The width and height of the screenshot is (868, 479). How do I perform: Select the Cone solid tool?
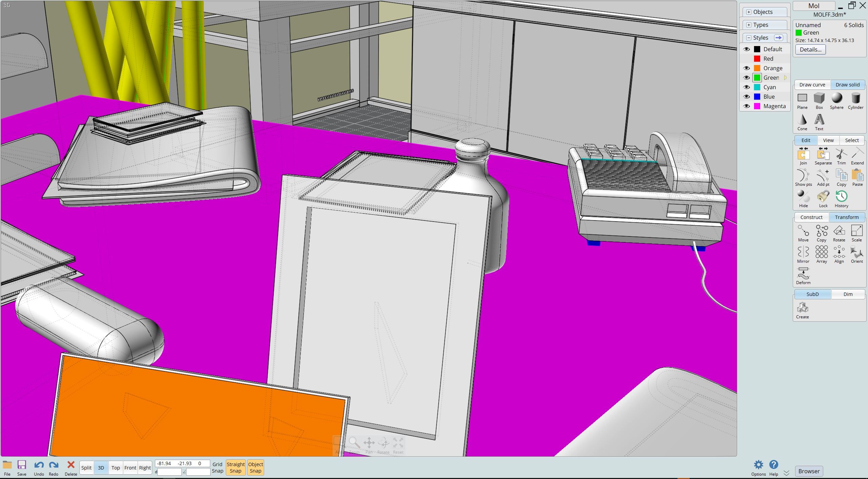[x=802, y=122]
